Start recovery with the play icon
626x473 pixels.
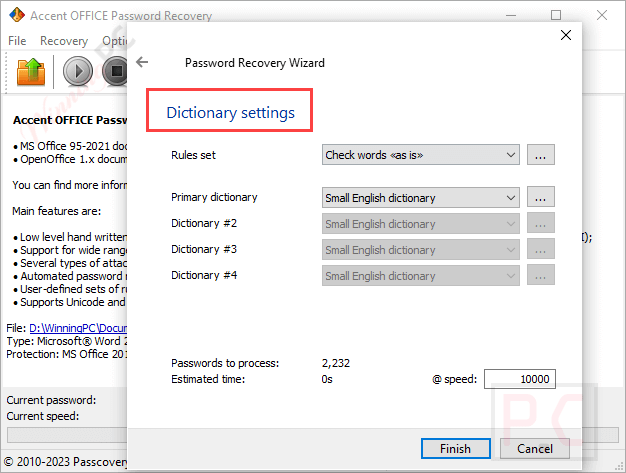[x=78, y=71]
